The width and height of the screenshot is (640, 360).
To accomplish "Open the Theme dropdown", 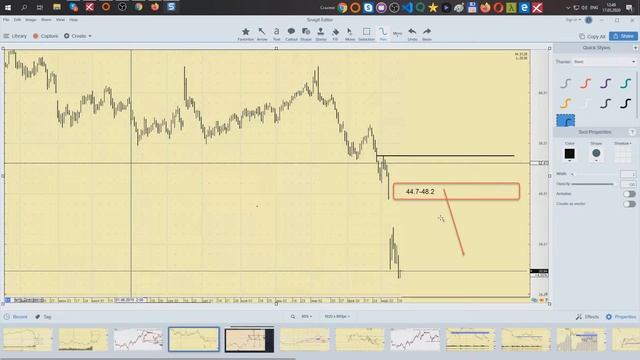I will coord(604,62).
